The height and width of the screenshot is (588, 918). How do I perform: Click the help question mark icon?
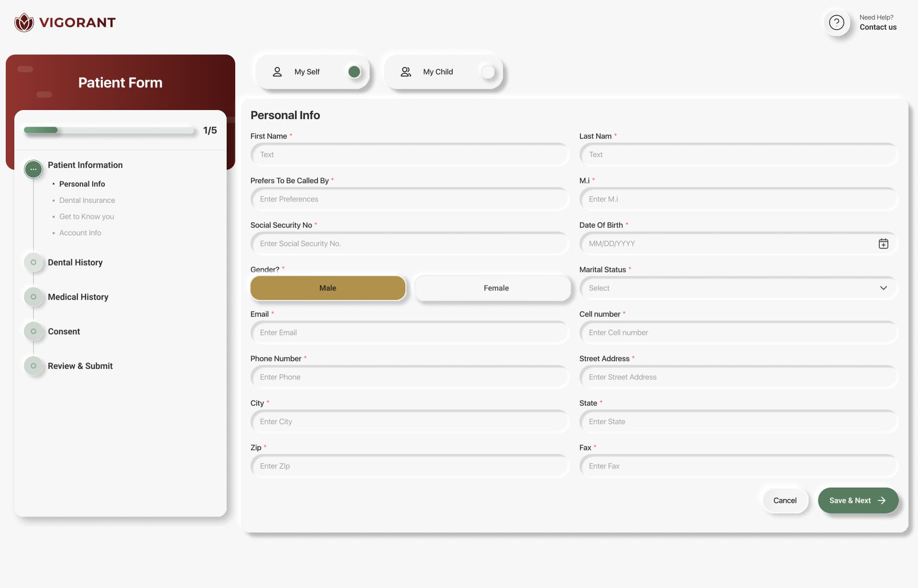click(x=836, y=22)
